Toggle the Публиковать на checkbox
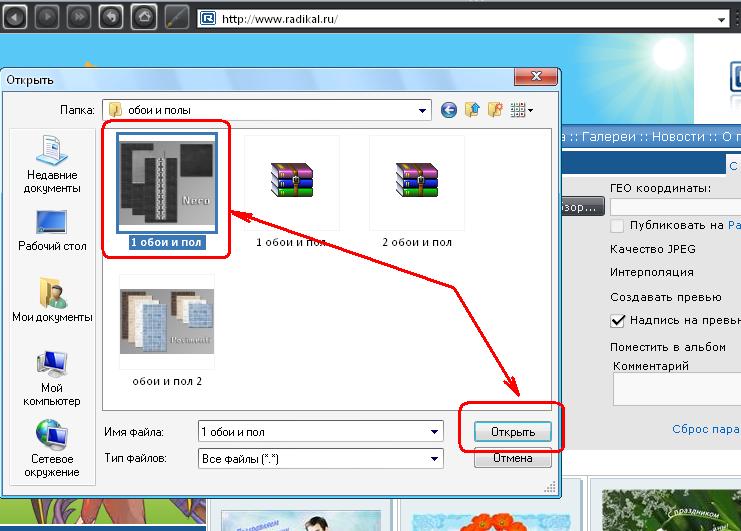The width and height of the screenshot is (741, 531). 617,226
